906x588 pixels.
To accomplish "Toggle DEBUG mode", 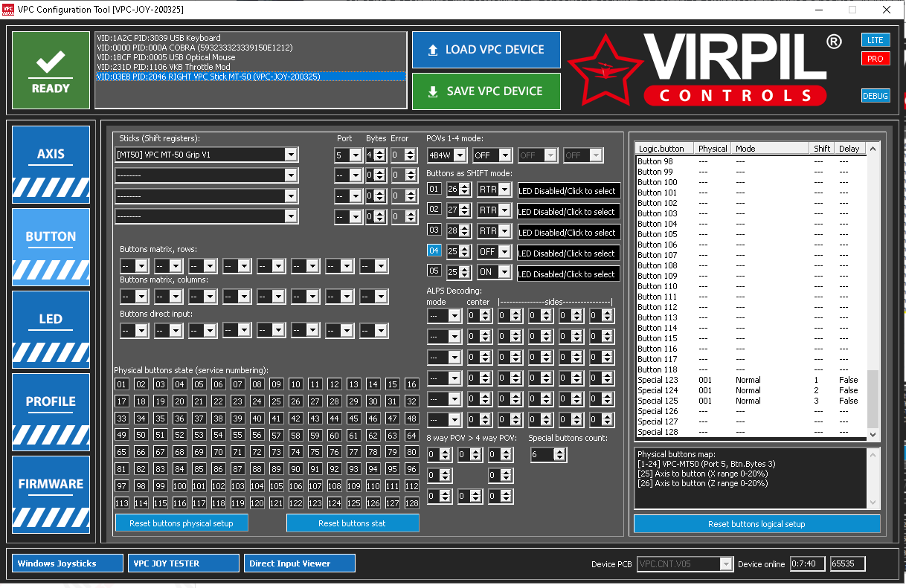I will (x=876, y=96).
